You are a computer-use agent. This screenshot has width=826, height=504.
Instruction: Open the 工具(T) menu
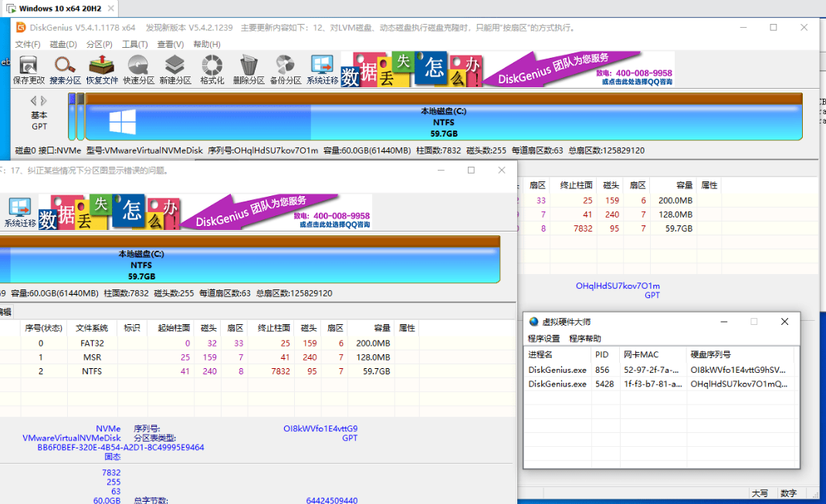[x=135, y=44]
